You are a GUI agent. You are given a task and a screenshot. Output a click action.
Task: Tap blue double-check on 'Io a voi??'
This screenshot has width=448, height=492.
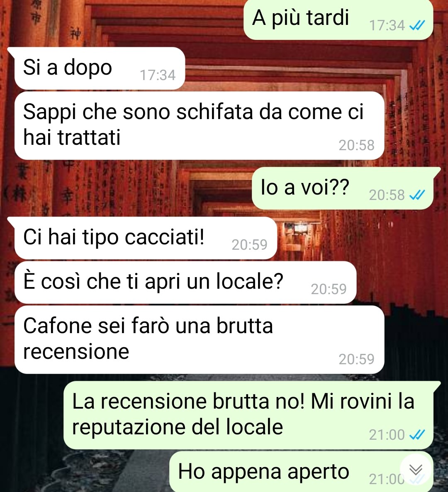(x=417, y=195)
